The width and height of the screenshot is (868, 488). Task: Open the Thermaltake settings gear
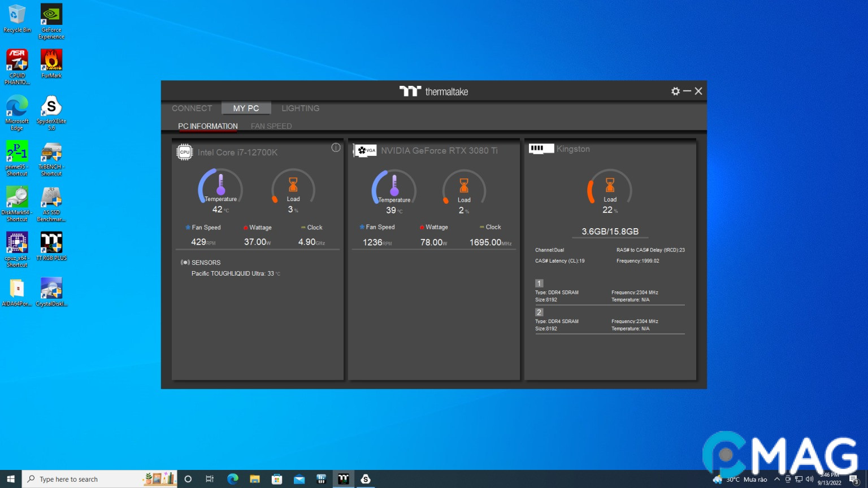click(675, 91)
